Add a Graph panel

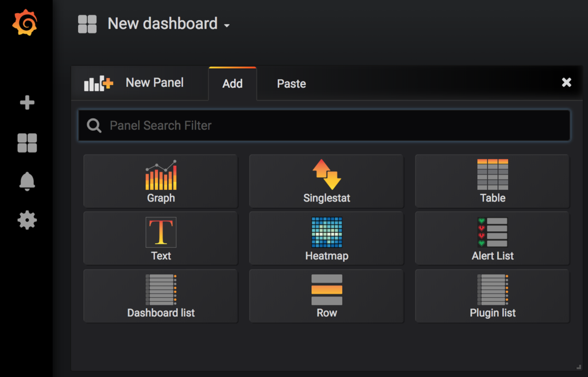(161, 181)
